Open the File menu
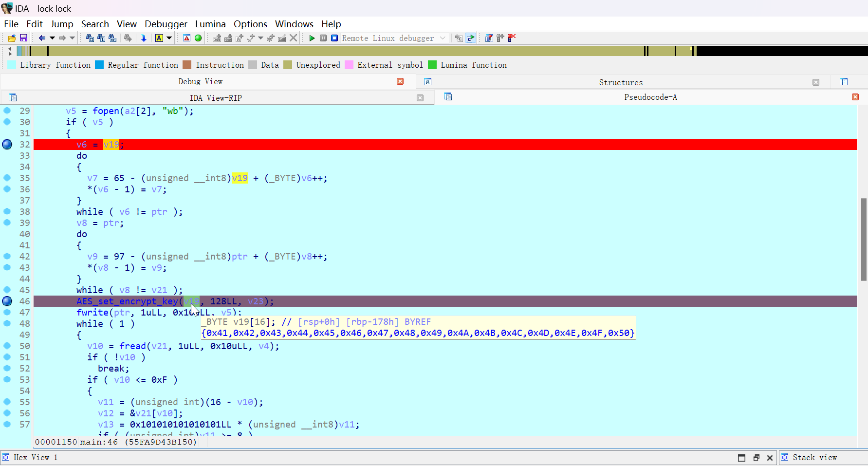 11,24
